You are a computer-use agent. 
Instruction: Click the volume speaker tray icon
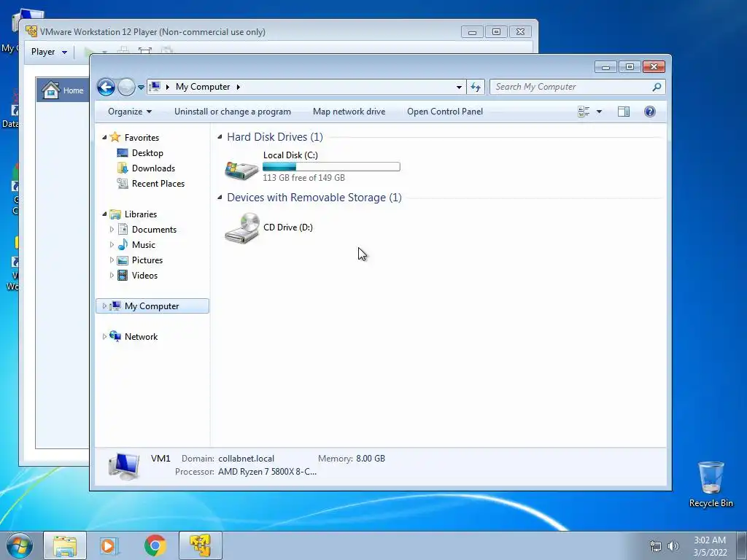[x=673, y=546]
